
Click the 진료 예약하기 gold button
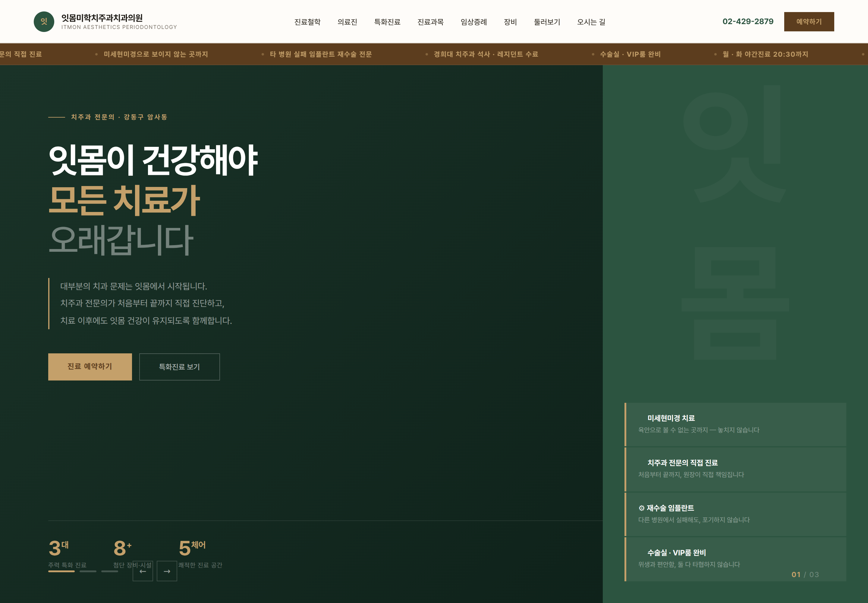[x=90, y=367]
